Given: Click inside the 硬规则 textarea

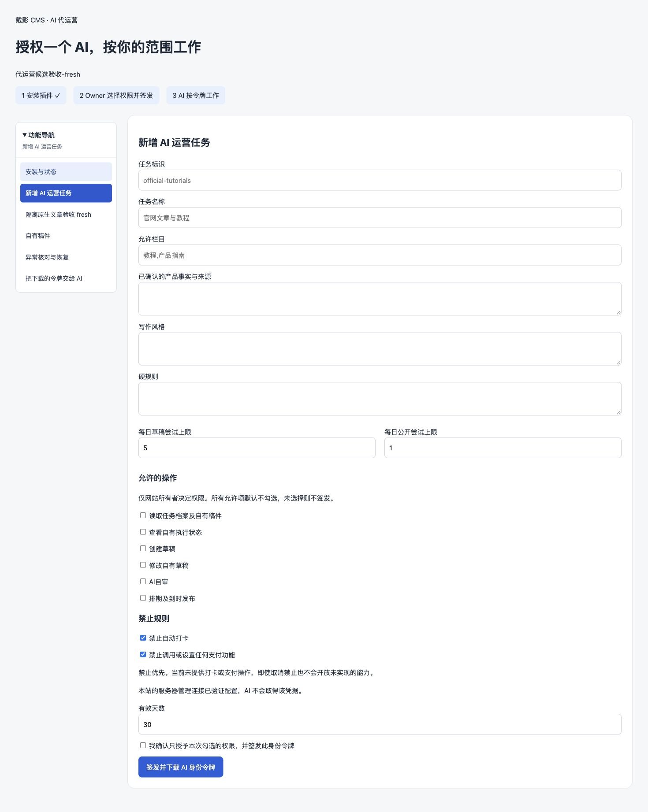Looking at the screenshot, I should (x=380, y=399).
